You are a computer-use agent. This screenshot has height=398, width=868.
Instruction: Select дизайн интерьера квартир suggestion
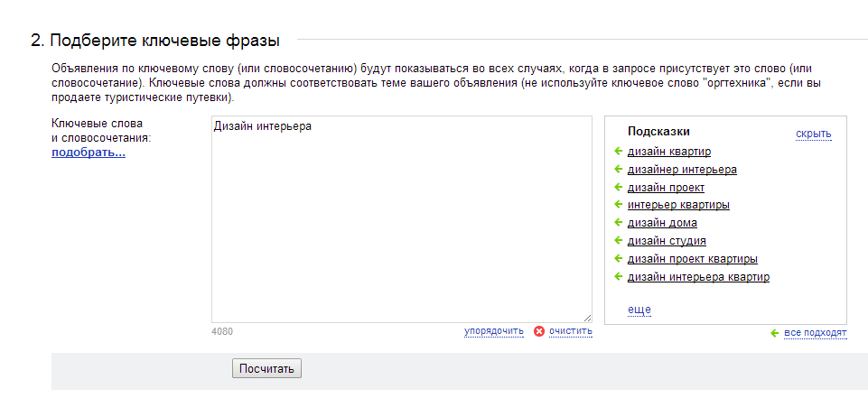pos(698,277)
